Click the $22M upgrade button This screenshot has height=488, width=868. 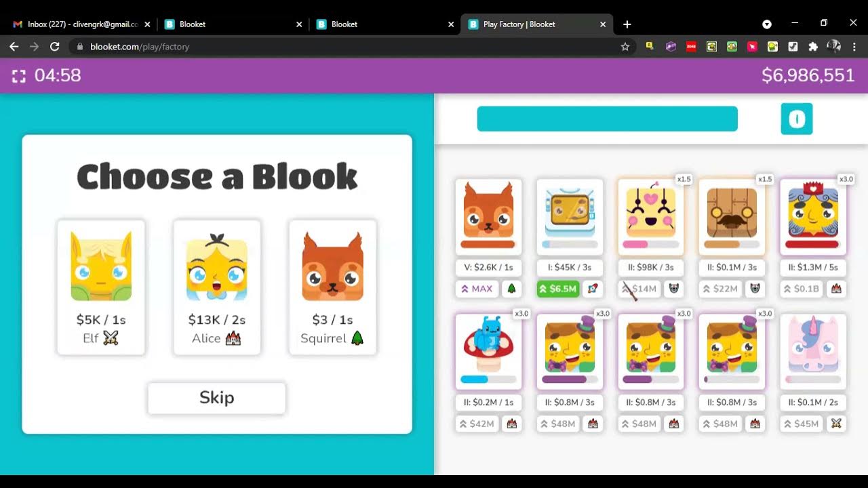(x=721, y=289)
